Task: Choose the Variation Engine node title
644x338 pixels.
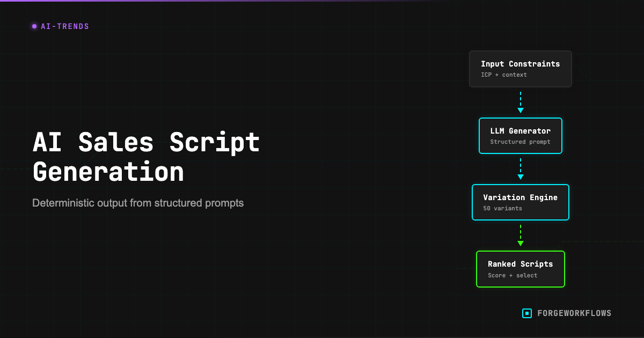Action: tap(520, 197)
